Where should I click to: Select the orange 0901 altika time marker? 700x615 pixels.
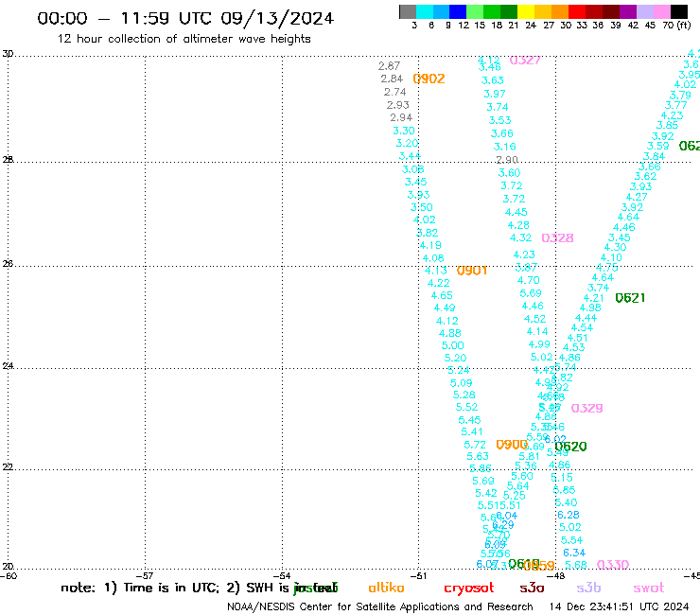coord(472,271)
